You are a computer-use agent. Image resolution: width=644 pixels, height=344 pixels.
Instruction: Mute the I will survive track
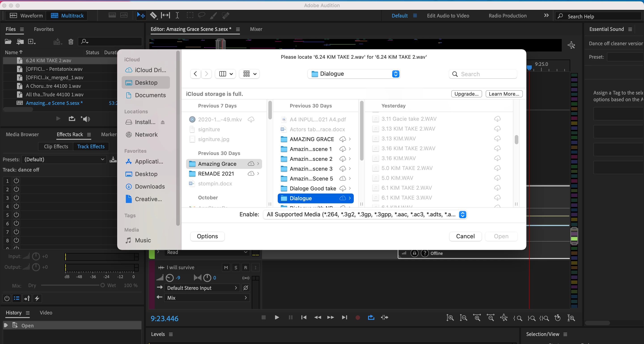pos(226,268)
